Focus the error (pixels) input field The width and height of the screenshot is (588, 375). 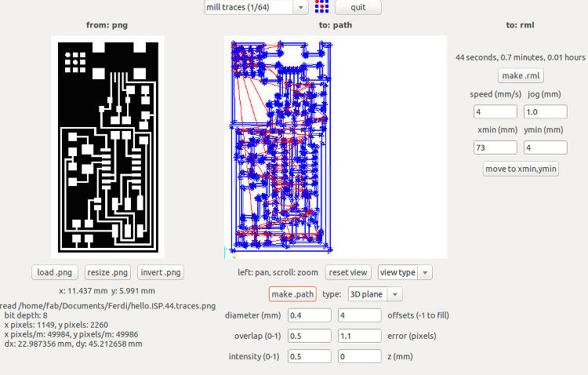[x=360, y=336]
